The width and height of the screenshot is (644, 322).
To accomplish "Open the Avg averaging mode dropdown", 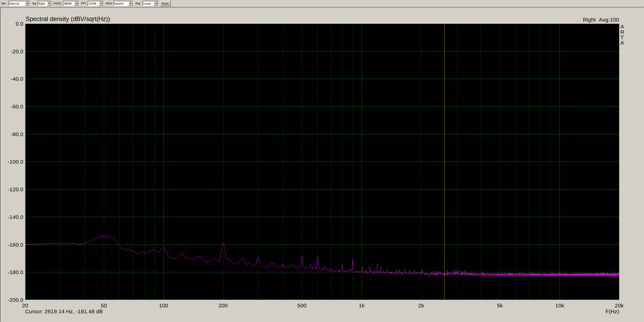I will coord(150,4).
